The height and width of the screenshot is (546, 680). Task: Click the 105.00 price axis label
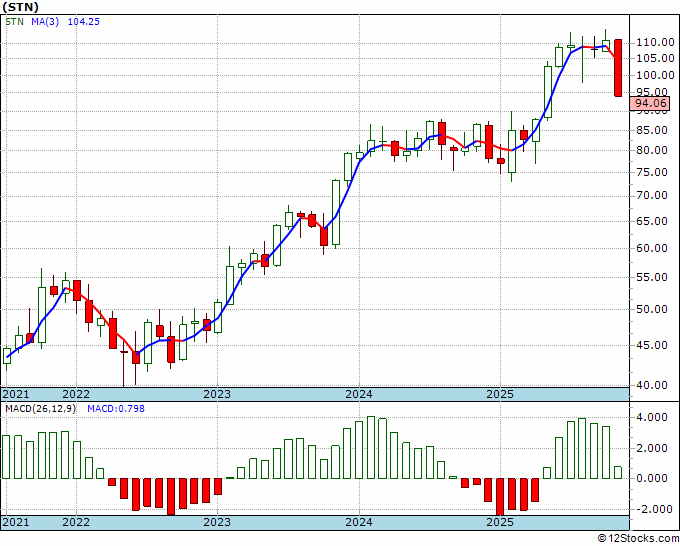pyautogui.click(x=655, y=58)
